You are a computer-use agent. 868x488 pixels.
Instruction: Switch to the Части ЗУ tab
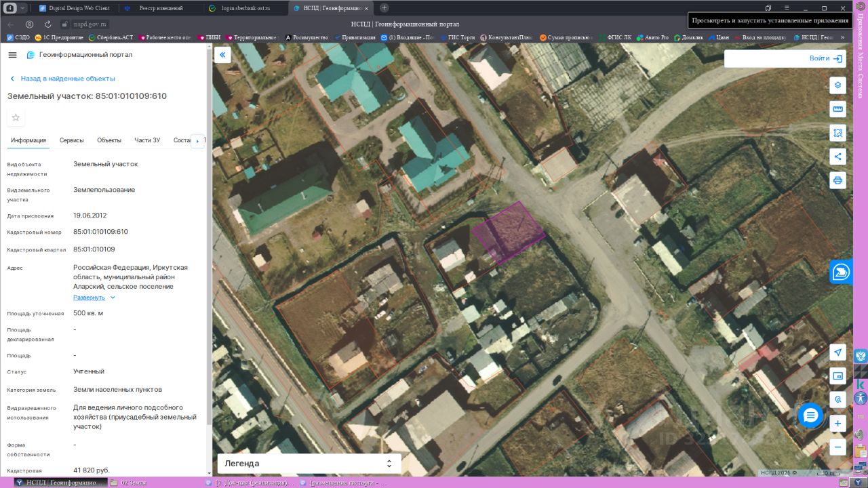coord(147,140)
